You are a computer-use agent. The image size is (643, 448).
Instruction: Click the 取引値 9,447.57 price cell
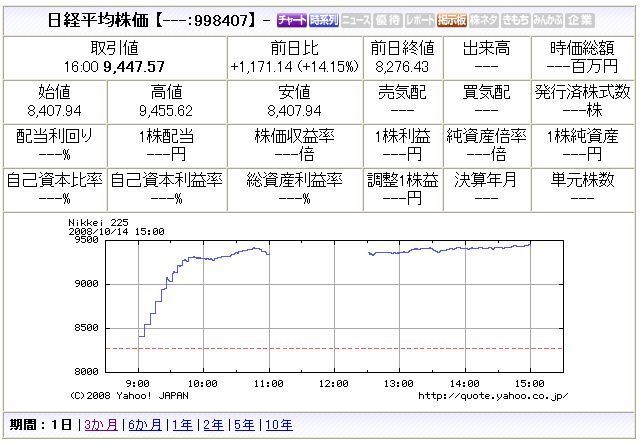tap(115, 57)
